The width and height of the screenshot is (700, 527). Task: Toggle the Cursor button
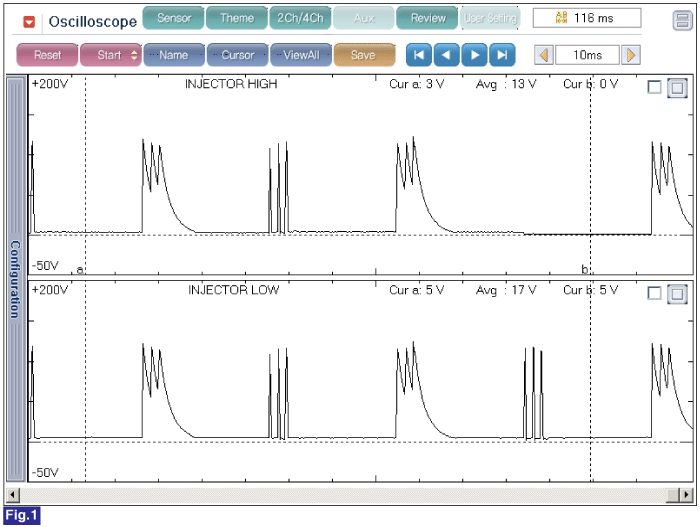coord(238,55)
